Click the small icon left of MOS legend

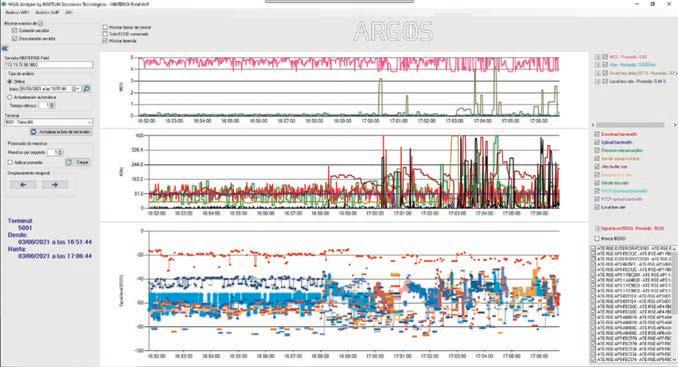pos(598,57)
